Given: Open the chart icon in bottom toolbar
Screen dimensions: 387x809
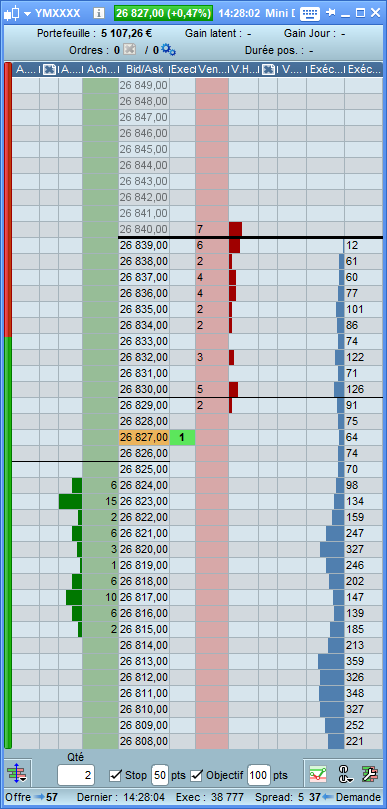Looking at the screenshot, I should 318,774.
